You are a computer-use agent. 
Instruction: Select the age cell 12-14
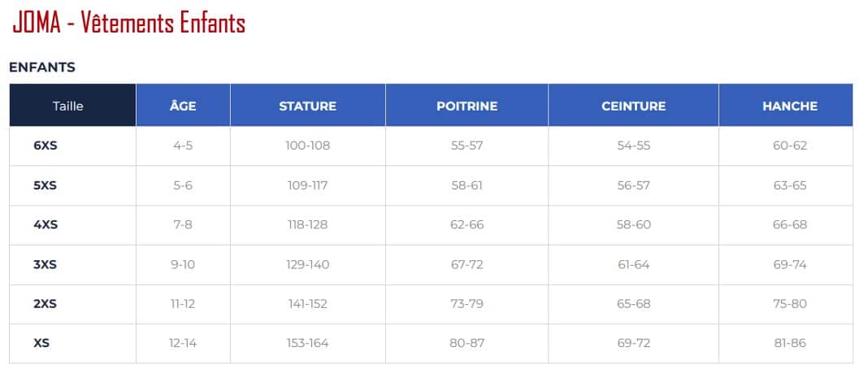(183, 343)
